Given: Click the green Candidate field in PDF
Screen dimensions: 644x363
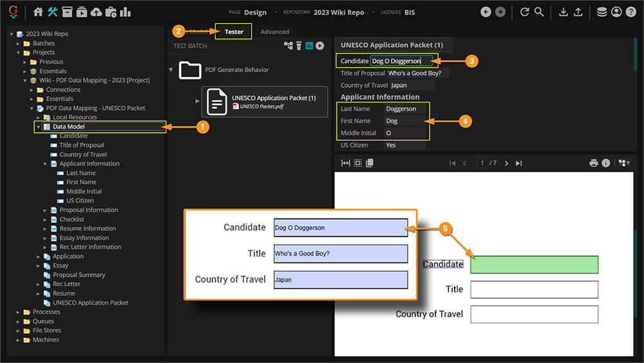Looking at the screenshot, I should tap(534, 264).
